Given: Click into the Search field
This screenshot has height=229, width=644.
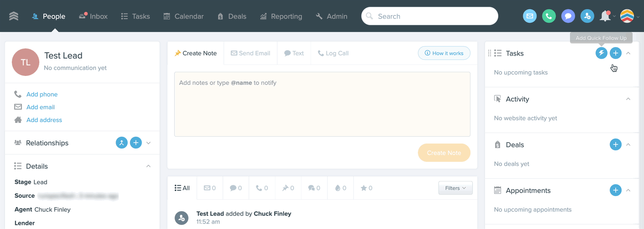Looking at the screenshot, I should click(x=429, y=16).
